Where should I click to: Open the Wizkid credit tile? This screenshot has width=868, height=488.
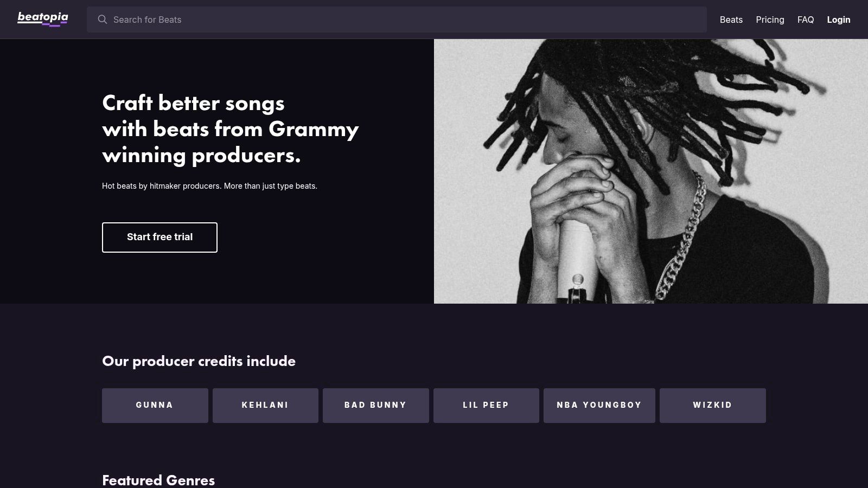click(713, 406)
